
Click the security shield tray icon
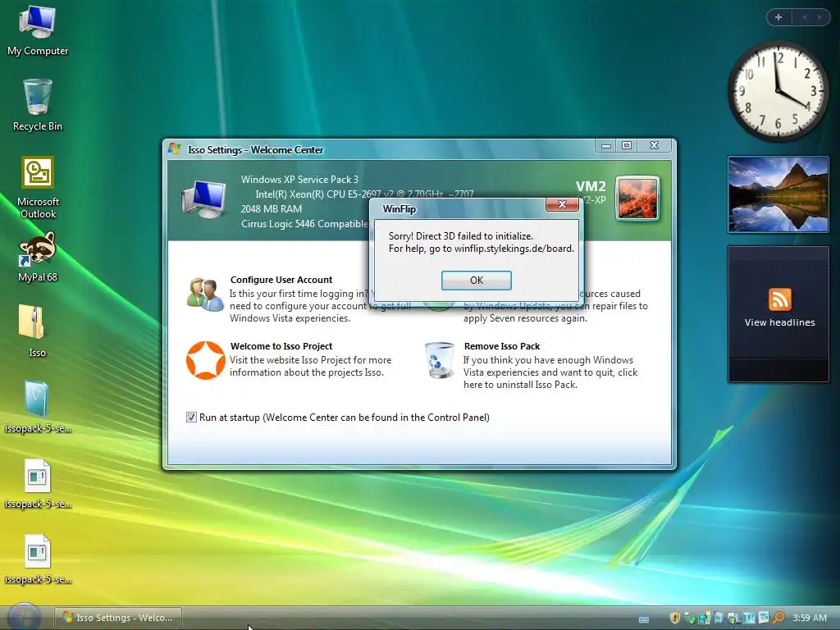tap(675, 618)
